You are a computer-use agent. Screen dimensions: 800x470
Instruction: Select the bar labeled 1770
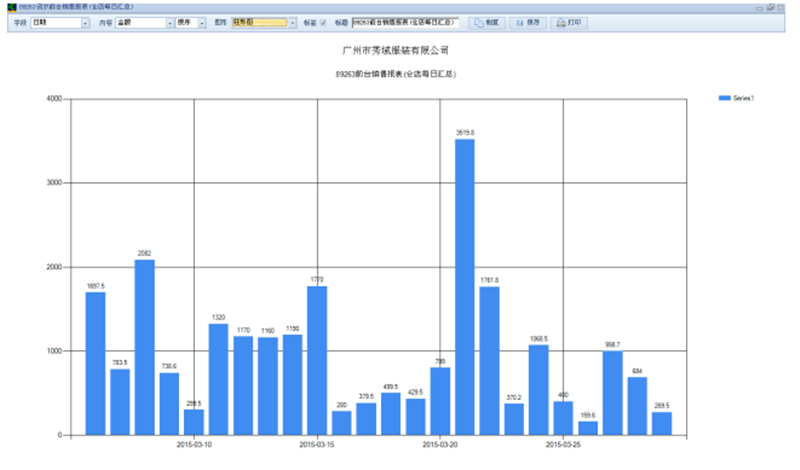click(x=317, y=360)
